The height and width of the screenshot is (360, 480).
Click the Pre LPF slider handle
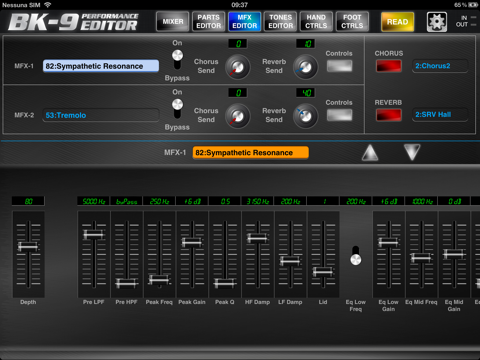point(94,234)
